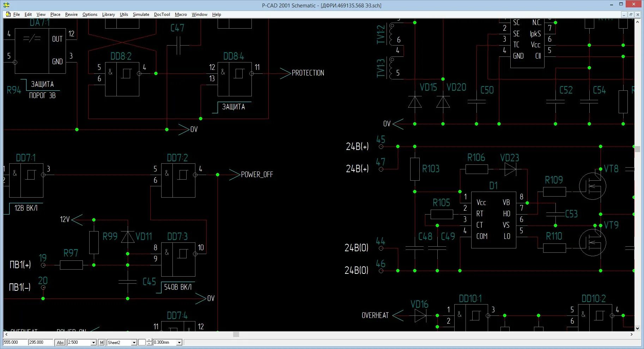
Task: Open the View menu
Action: pyautogui.click(x=41, y=14)
